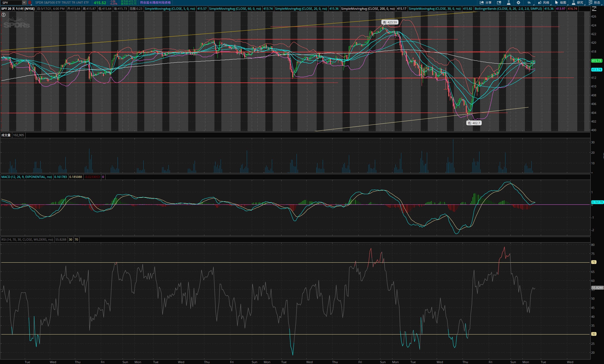Toggle the RSI study header label
Viewport: 604px width, 364px height.
pyautogui.click(x=27, y=240)
